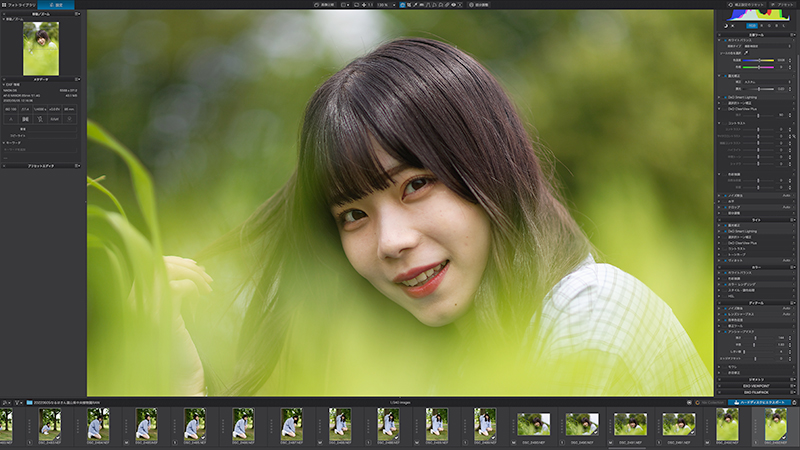Switch to the フォトライブラリ tab
The width and height of the screenshot is (800, 450).
pos(21,5)
